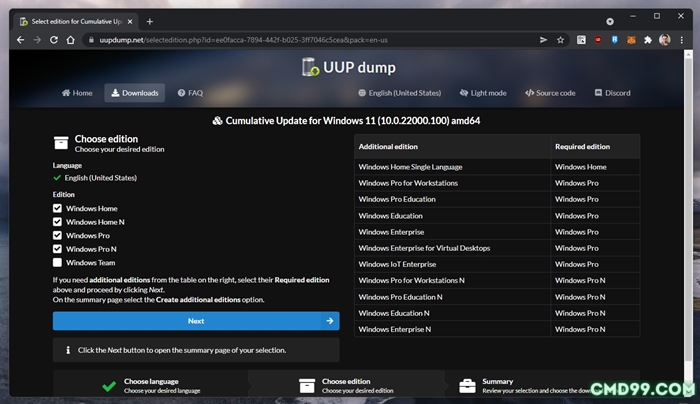
Task: Click the 'Windows Pro Education' table cell
Action: click(452, 199)
